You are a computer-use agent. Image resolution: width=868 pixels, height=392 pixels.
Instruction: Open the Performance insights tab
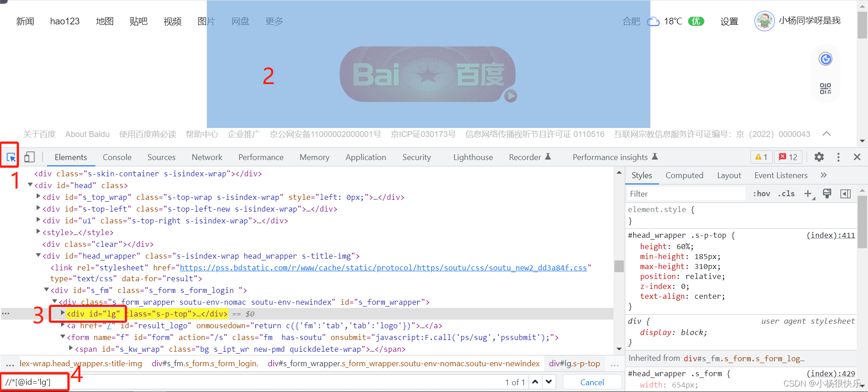(615, 157)
